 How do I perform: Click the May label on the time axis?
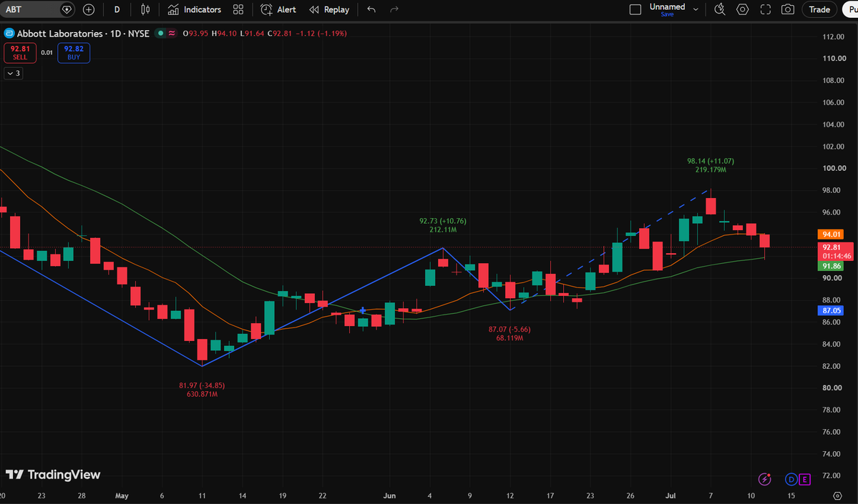(122, 496)
